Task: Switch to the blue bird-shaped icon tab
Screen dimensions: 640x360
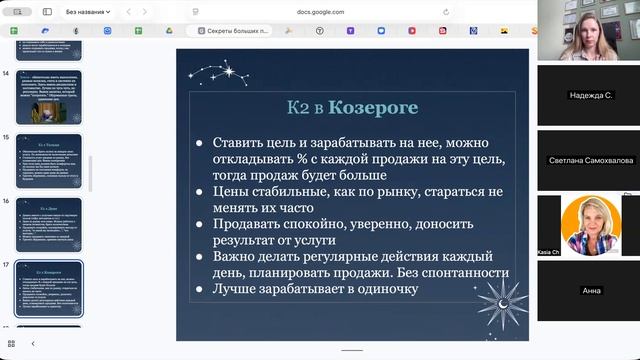Action: pos(45,31)
